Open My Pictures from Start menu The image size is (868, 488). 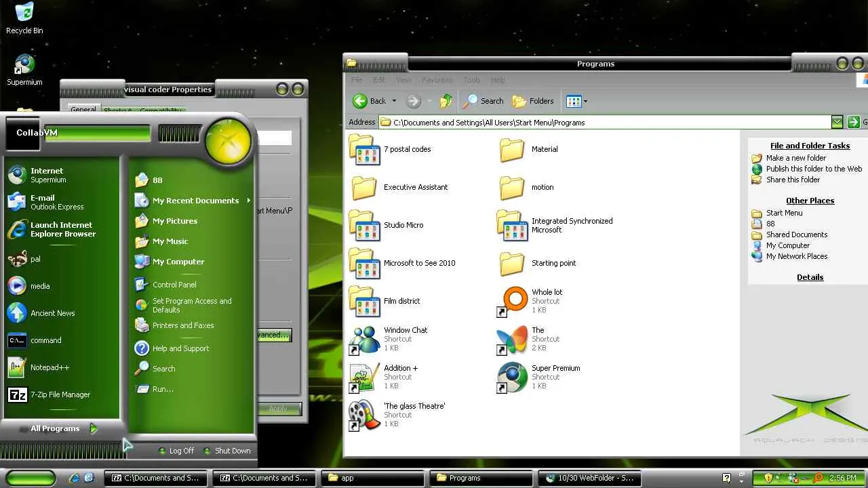click(x=192, y=221)
